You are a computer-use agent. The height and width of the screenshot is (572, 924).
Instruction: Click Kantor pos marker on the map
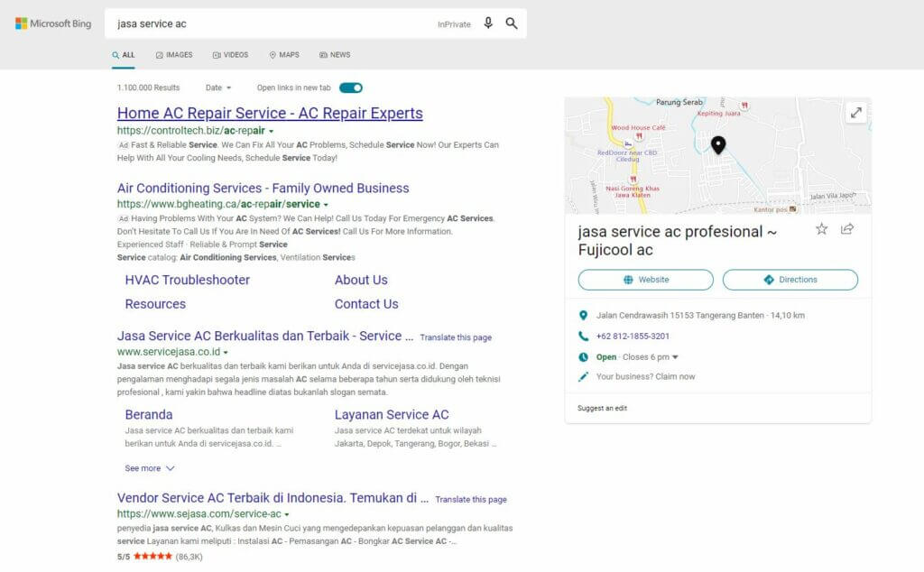792,209
